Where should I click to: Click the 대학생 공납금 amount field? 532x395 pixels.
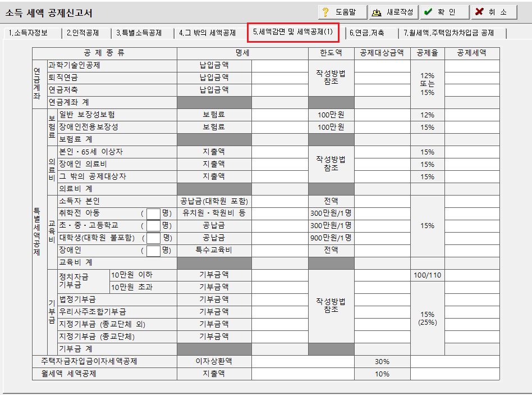pos(280,238)
